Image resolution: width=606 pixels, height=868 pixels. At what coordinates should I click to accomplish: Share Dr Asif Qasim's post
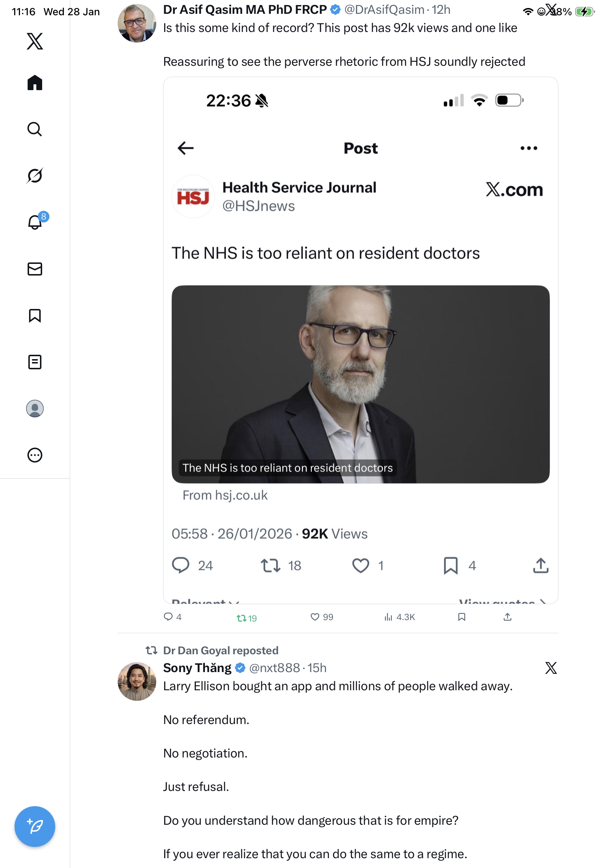coord(508,617)
